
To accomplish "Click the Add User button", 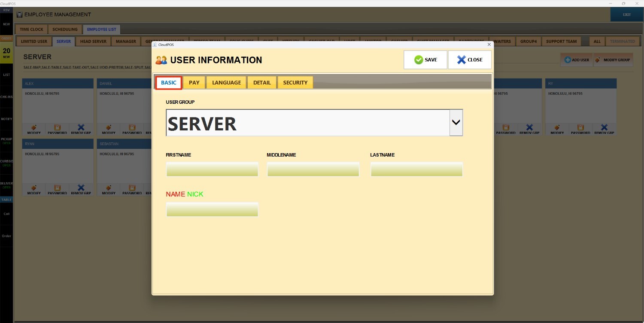I will pyautogui.click(x=577, y=60).
